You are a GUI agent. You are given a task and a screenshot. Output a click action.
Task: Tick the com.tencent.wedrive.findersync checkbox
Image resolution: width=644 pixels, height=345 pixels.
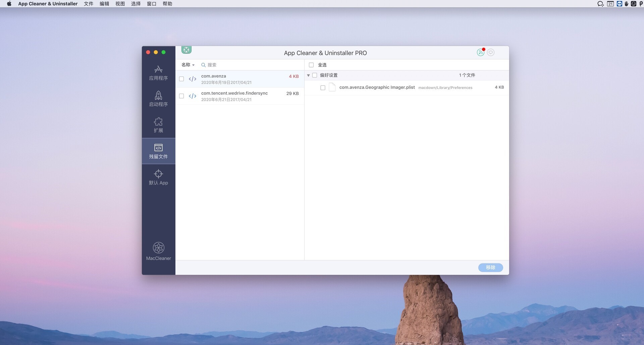181,96
